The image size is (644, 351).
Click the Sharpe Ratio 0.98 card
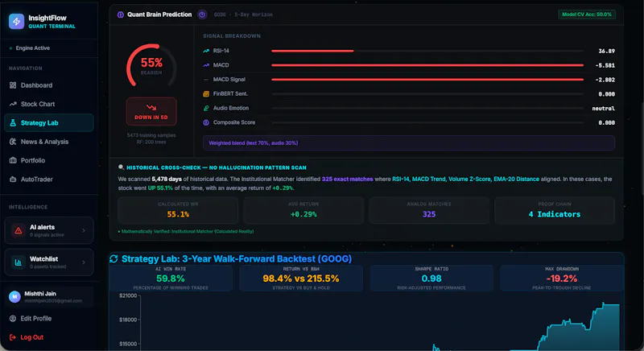[431, 279]
